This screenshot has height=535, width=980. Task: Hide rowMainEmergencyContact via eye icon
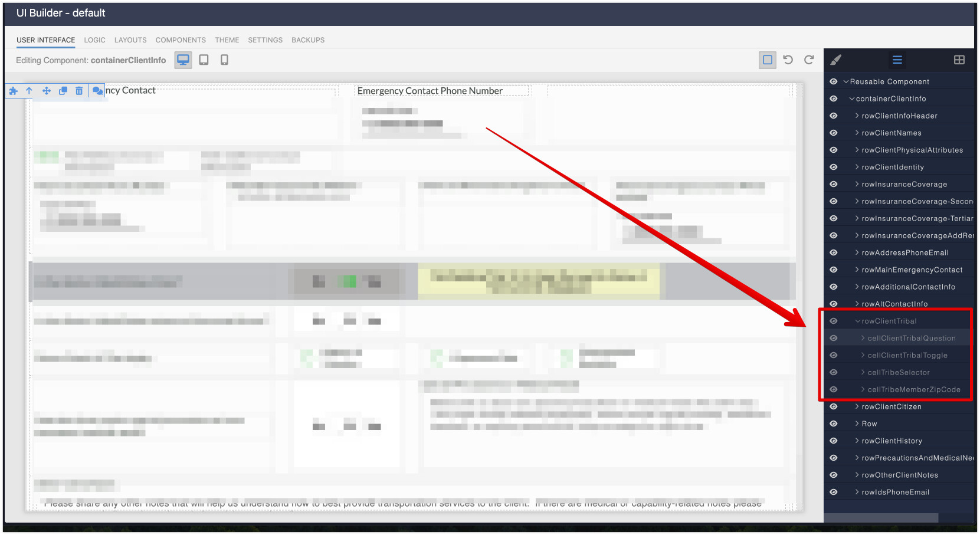[x=834, y=270]
